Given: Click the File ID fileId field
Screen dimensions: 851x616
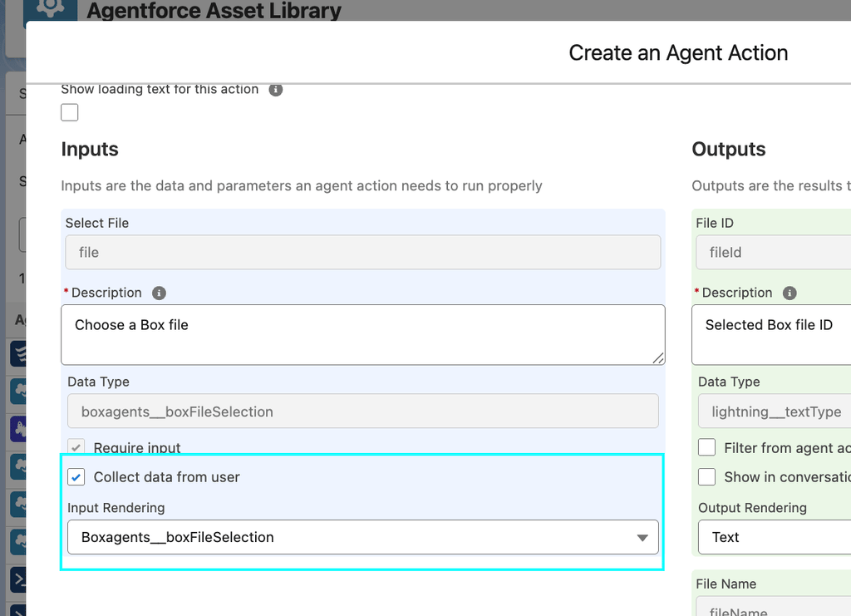Looking at the screenshot, I should 774,252.
